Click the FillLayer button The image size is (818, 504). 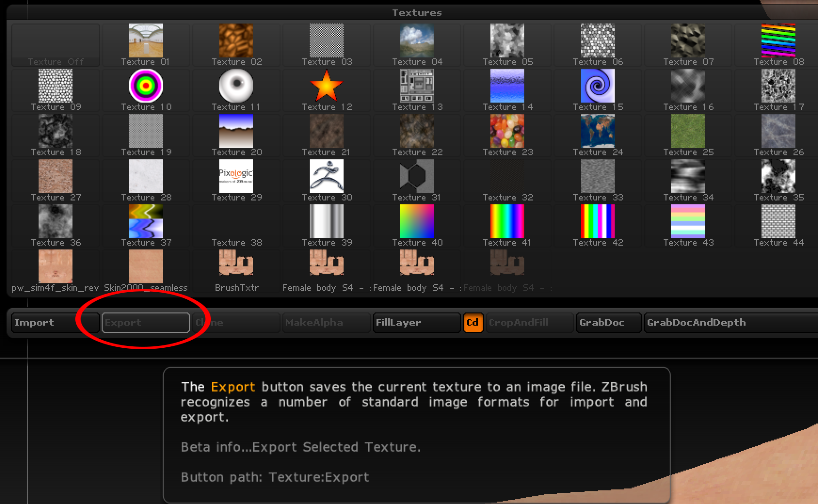pyautogui.click(x=416, y=322)
